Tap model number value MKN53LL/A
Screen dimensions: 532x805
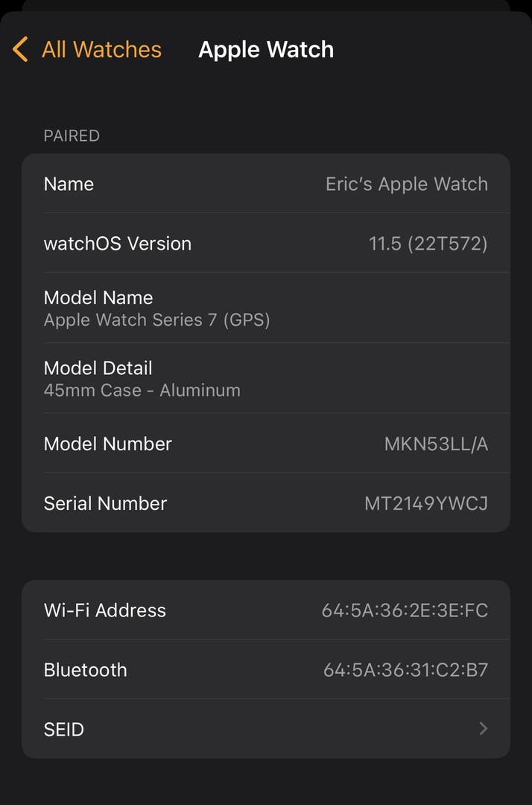click(436, 444)
